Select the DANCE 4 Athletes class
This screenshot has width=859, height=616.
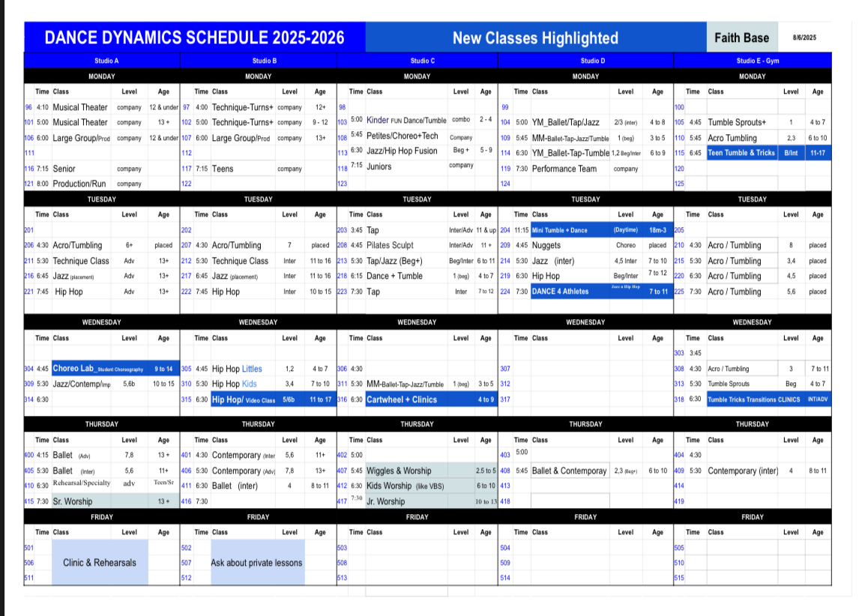[560, 292]
